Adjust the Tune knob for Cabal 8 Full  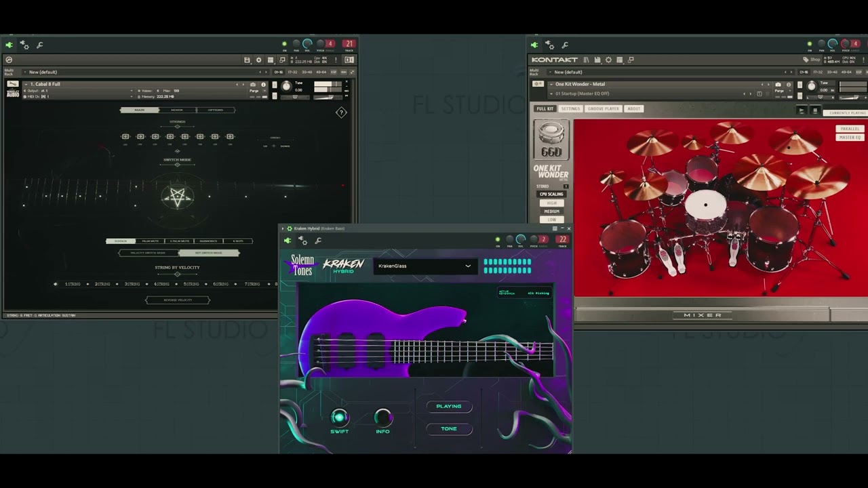pos(286,86)
